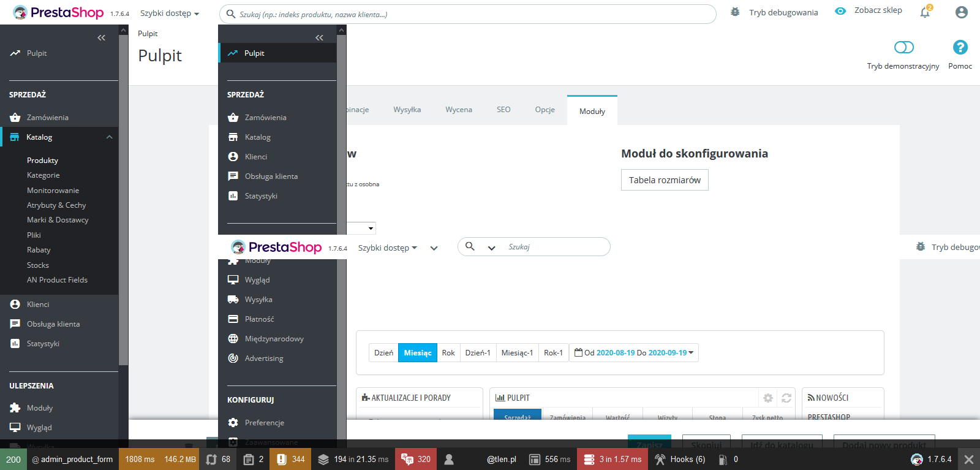Select the Miesiąc period button
980x470 pixels.
[418, 352]
